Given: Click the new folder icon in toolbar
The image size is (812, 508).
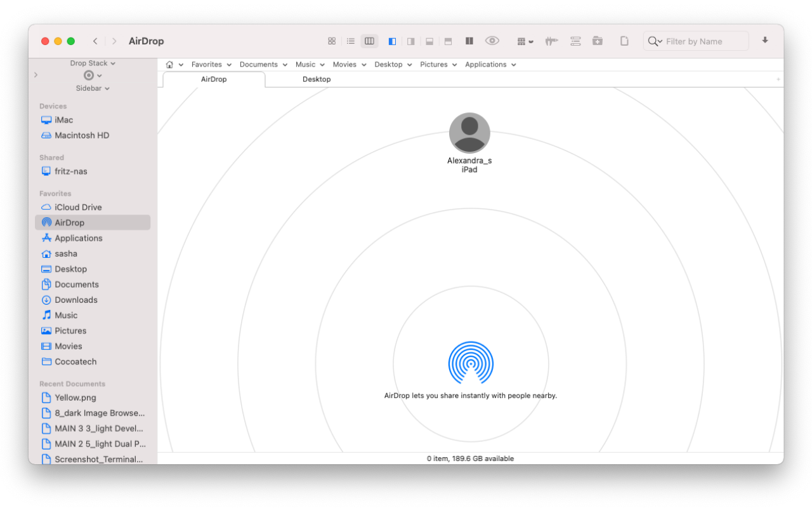Looking at the screenshot, I should coord(598,41).
